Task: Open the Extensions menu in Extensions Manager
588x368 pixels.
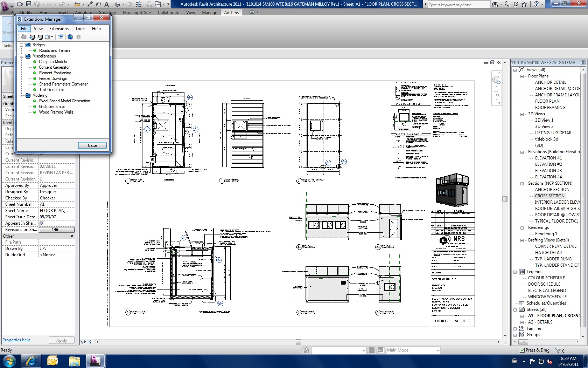Action: pos(59,29)
